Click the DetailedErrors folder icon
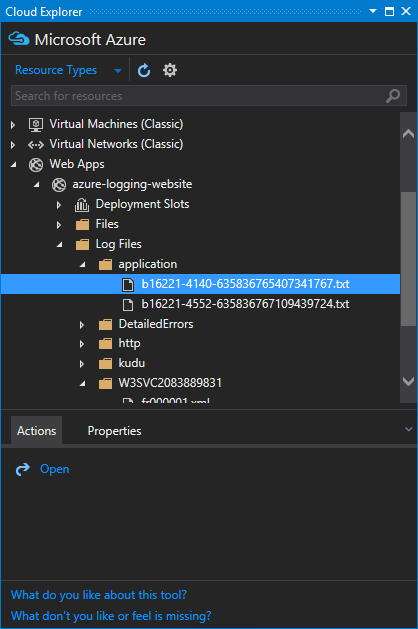Viewport: 418px width, 629px height. [105, 324]
